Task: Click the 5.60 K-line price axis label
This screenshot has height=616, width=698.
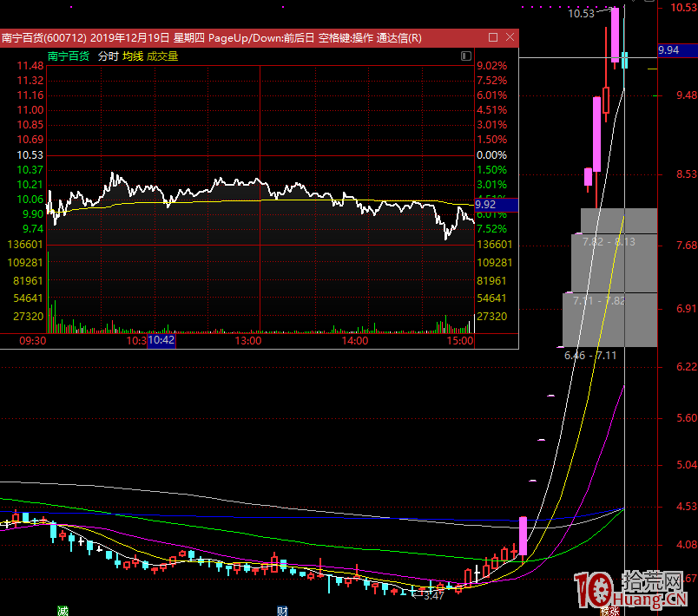Action: tap(687, 417)
